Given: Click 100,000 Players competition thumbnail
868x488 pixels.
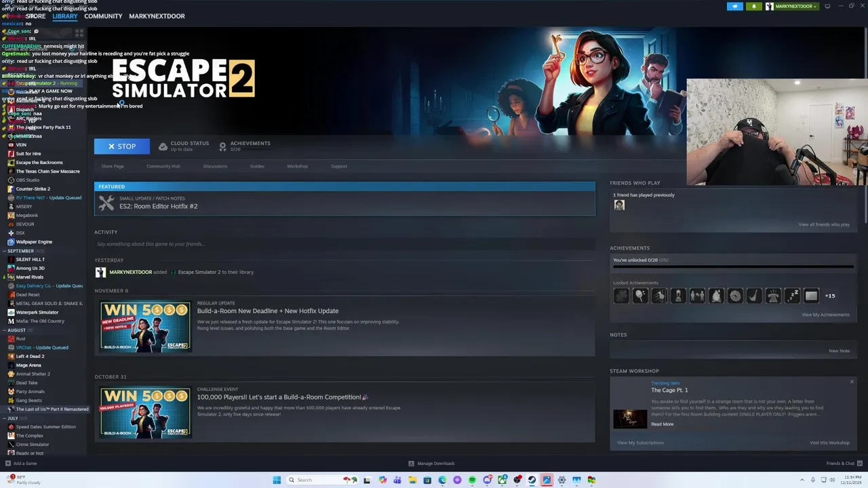Looking at the screenshot, I should [x=145, y=413].
